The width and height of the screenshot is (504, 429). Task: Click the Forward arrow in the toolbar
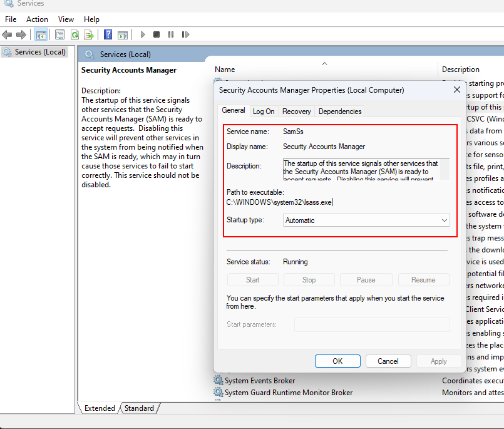(x=21, y=34)
